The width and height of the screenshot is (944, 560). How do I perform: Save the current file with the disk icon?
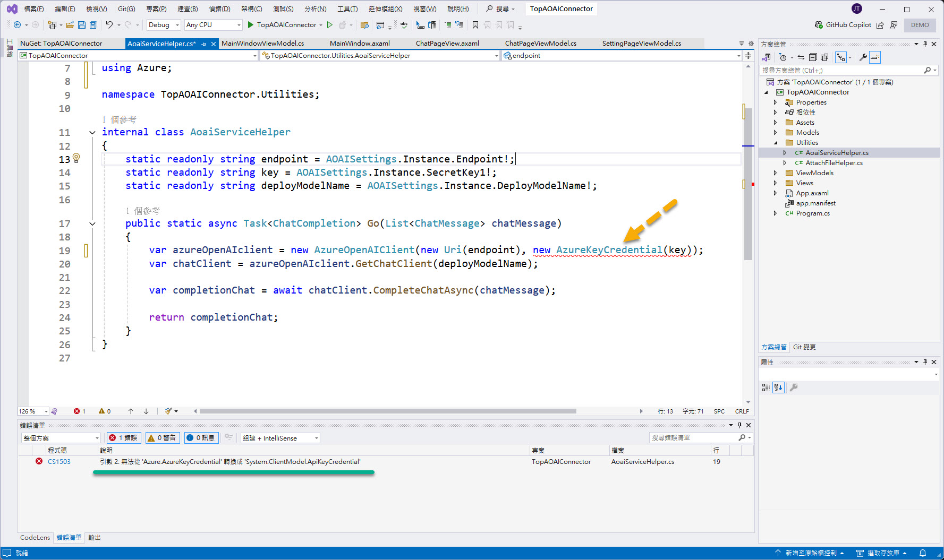point(82,25)
